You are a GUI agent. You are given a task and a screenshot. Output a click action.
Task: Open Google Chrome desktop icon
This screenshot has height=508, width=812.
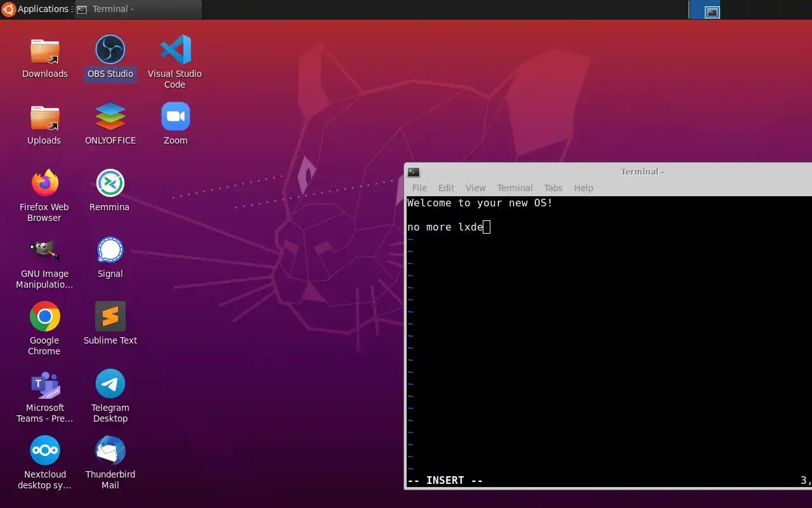45,317
